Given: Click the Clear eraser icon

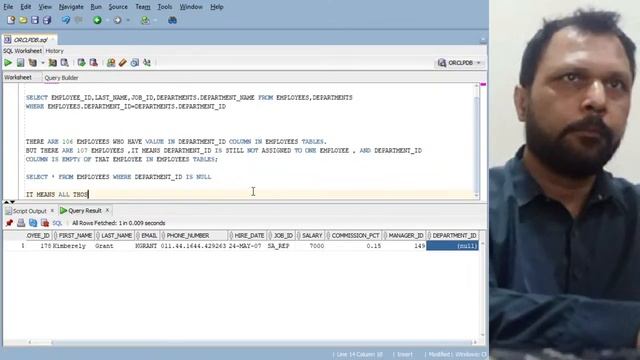Looking at the screenshot, I should pos(122,62).
